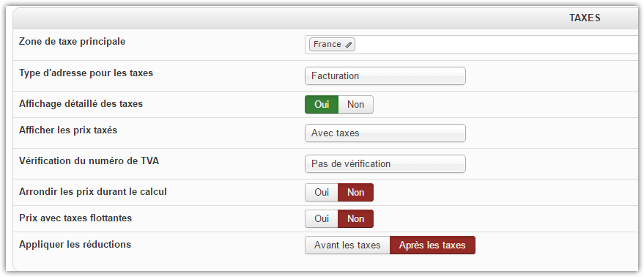Click the pencil icon on France tag

(348, 45)
